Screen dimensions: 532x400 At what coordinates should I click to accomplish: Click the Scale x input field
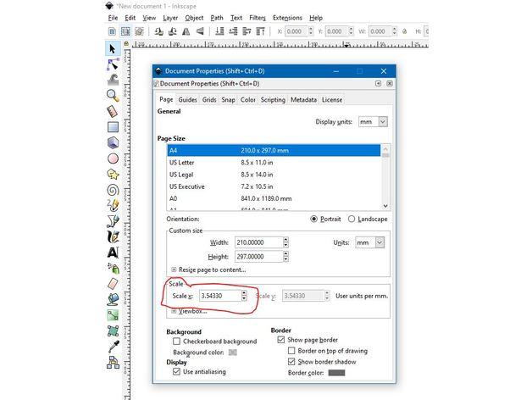point(219,296)
